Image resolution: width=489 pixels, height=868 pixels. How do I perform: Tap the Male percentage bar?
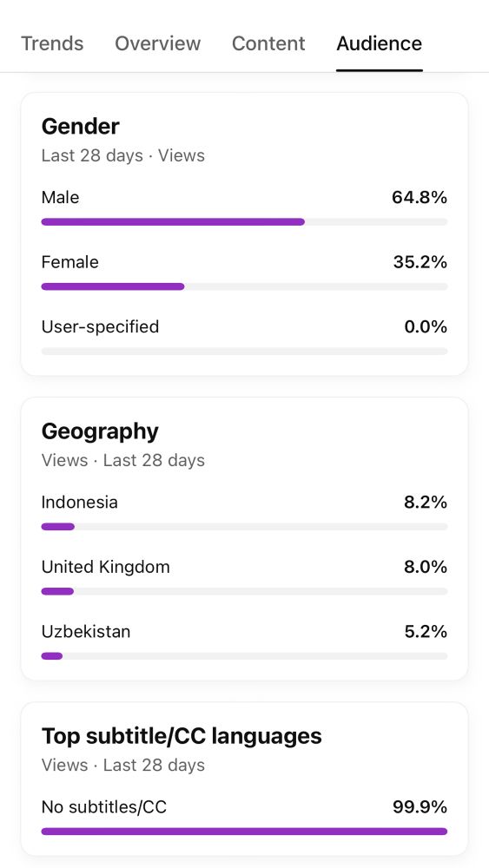(x=244, y=222)
